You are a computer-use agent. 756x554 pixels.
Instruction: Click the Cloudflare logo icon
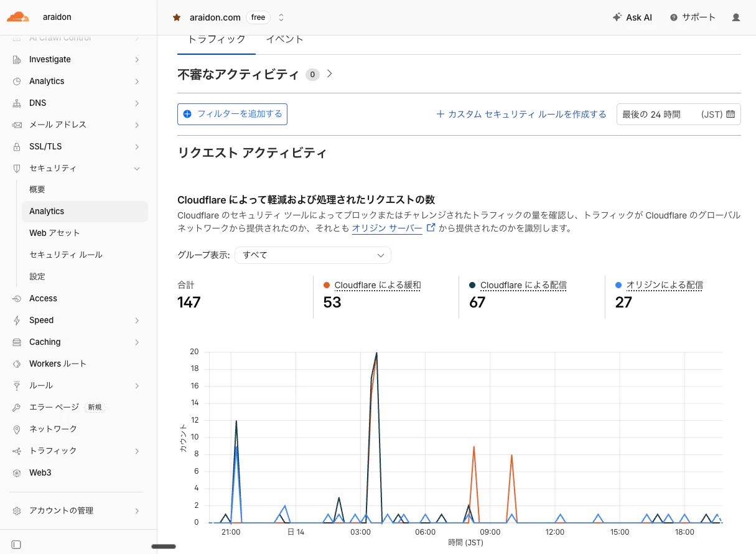tap(17, 17)
